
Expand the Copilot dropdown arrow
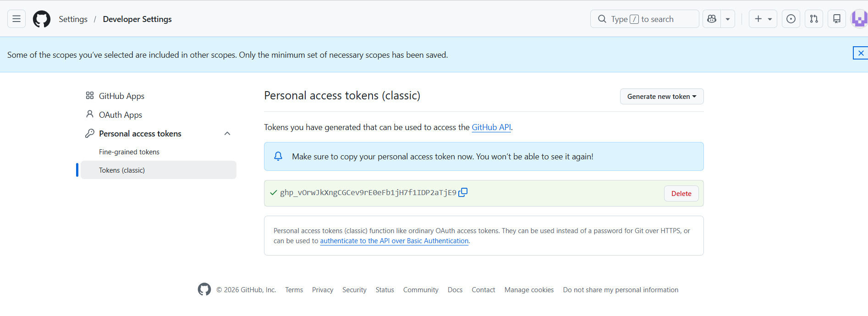point(728,19)
